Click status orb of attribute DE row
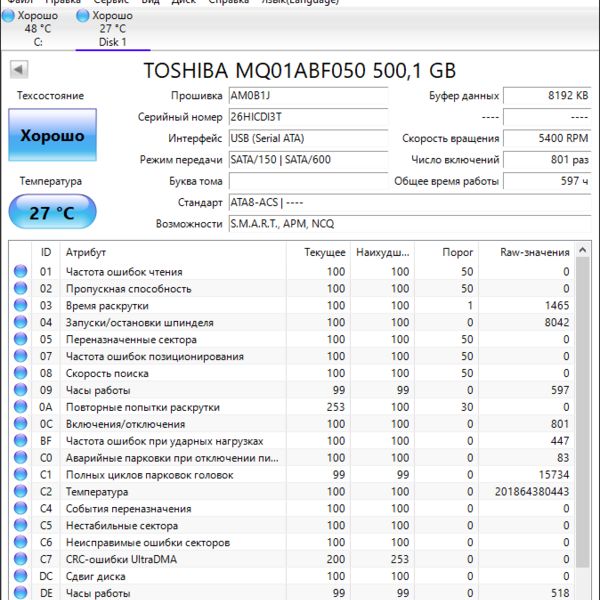Viewport: 600px width, 600px height. (x=21, y=592)
